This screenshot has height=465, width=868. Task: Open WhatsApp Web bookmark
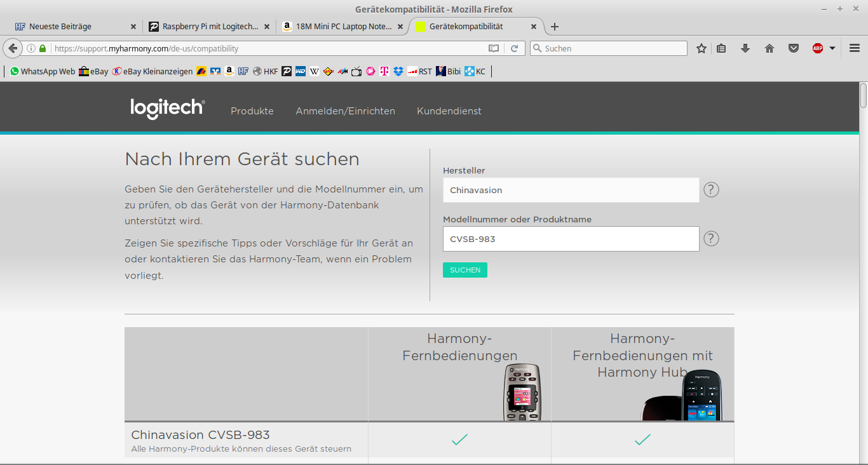(x=43, y=72)
